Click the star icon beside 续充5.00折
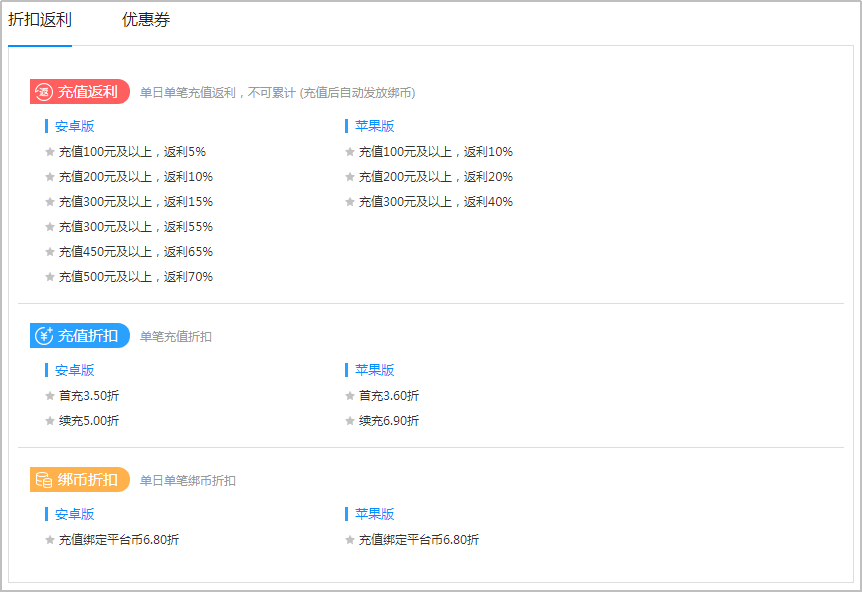The image size is (862, 592). [49, 421]
